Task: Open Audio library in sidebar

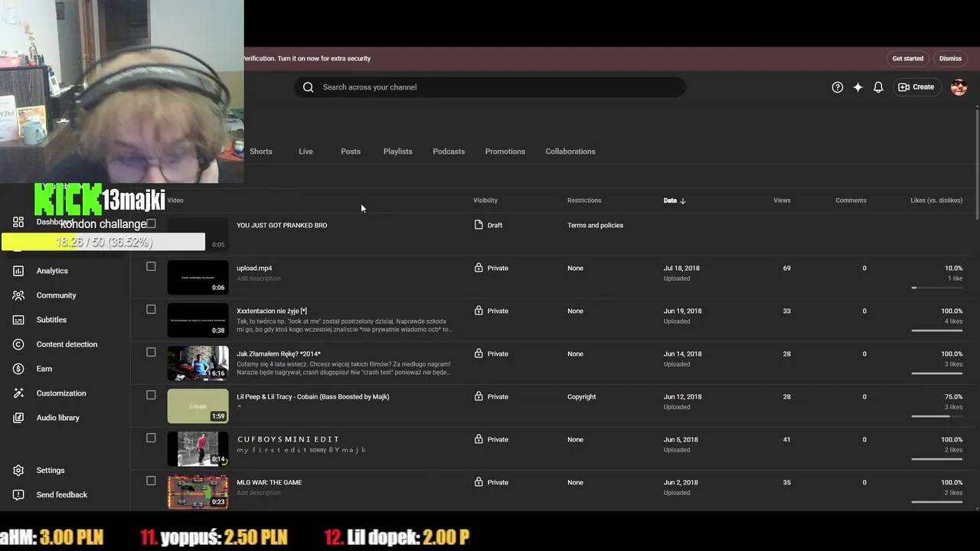Action: (57, 418)
